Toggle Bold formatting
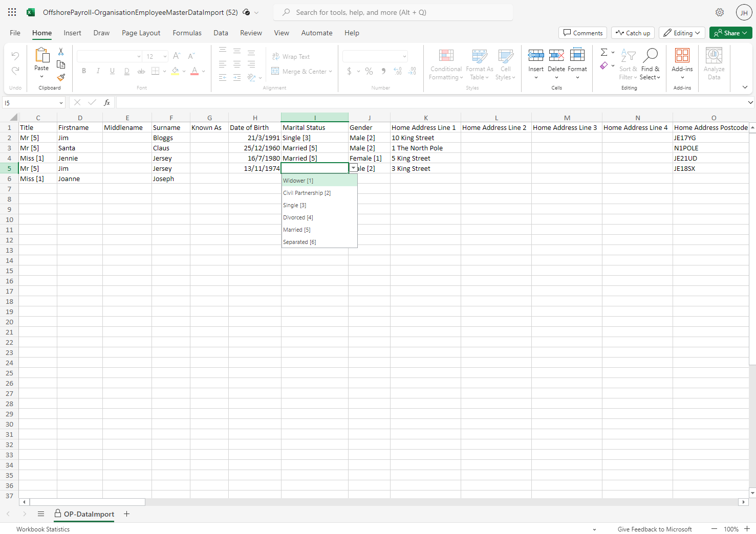 point(84,71)
